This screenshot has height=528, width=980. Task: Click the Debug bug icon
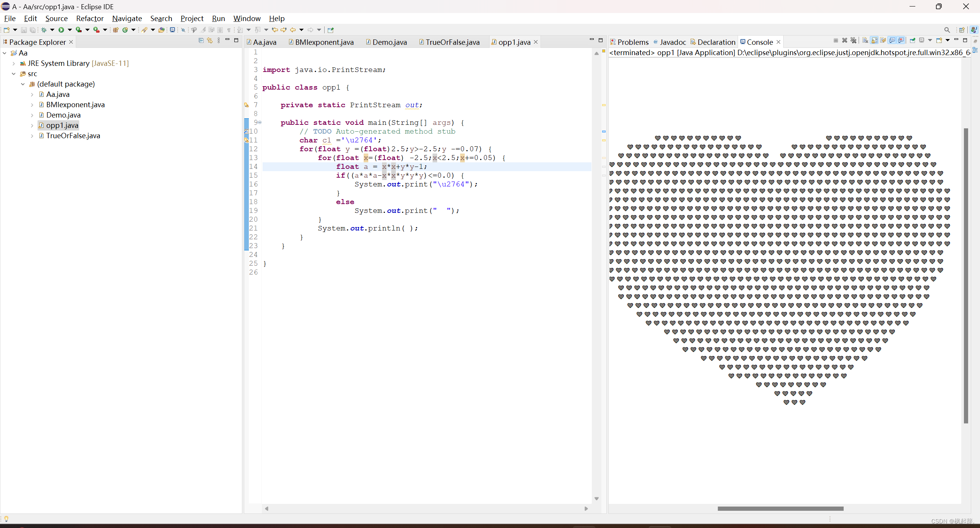pyautogui.click(x=44, y=30)
